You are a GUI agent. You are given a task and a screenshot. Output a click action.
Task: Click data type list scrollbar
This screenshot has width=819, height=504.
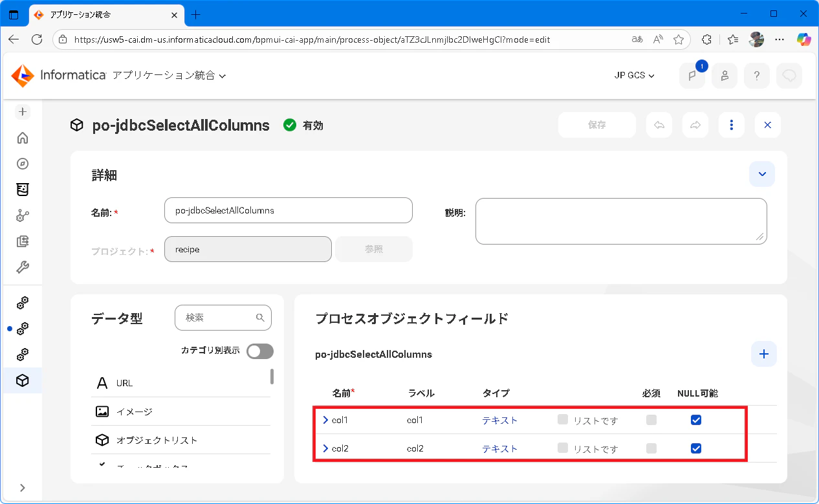click(272, 376)
